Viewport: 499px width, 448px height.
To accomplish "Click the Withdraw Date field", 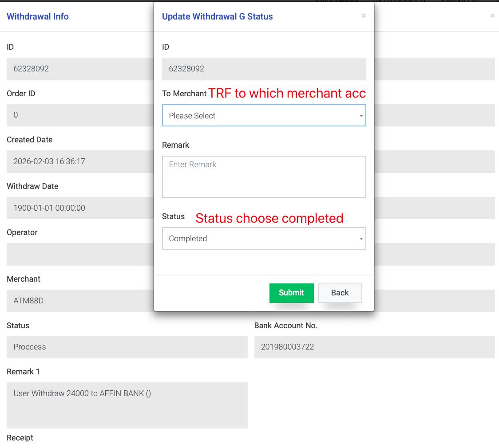I will pyautogui.click(x=80, y=208).
